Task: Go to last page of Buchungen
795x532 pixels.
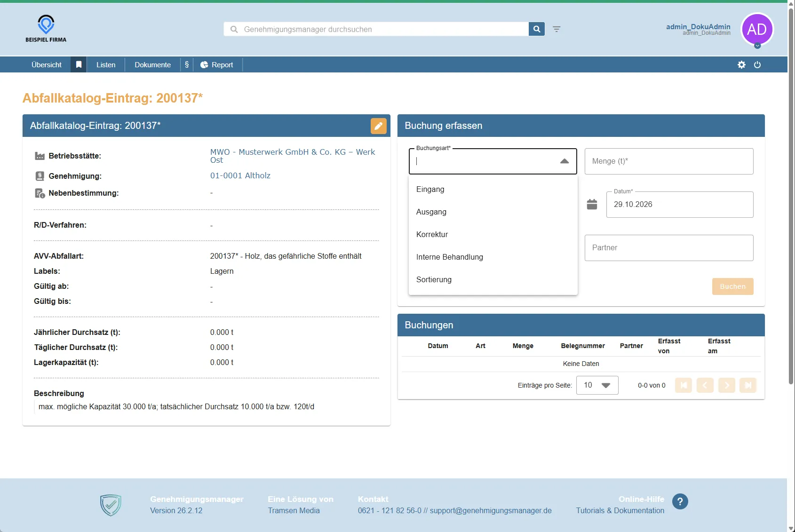Action: click(748, 385)
